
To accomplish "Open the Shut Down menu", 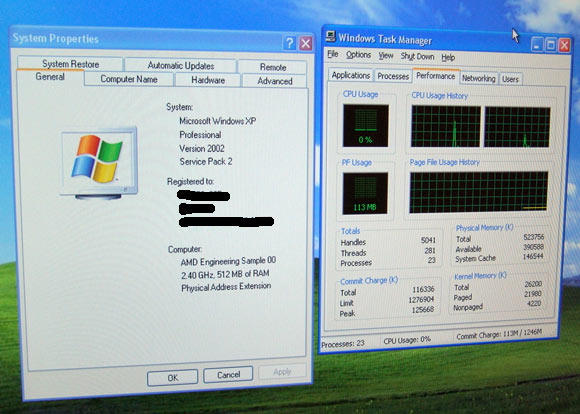I will point(417,57).
